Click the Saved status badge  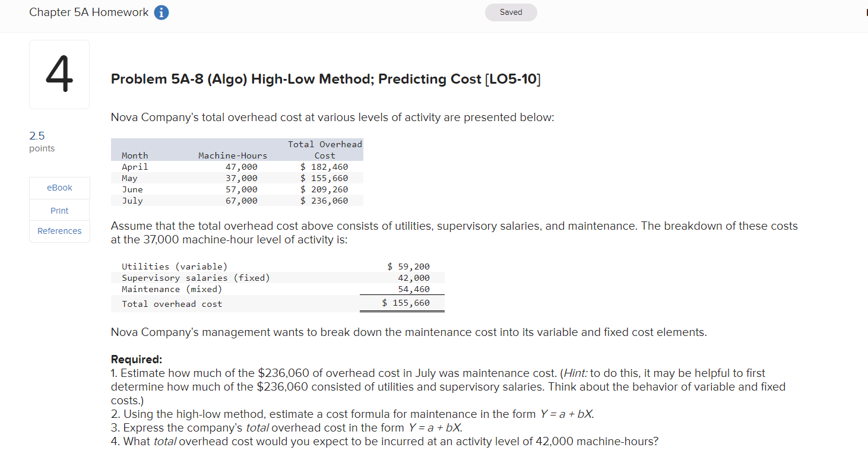pyautogui.click(x=511, y=12)
